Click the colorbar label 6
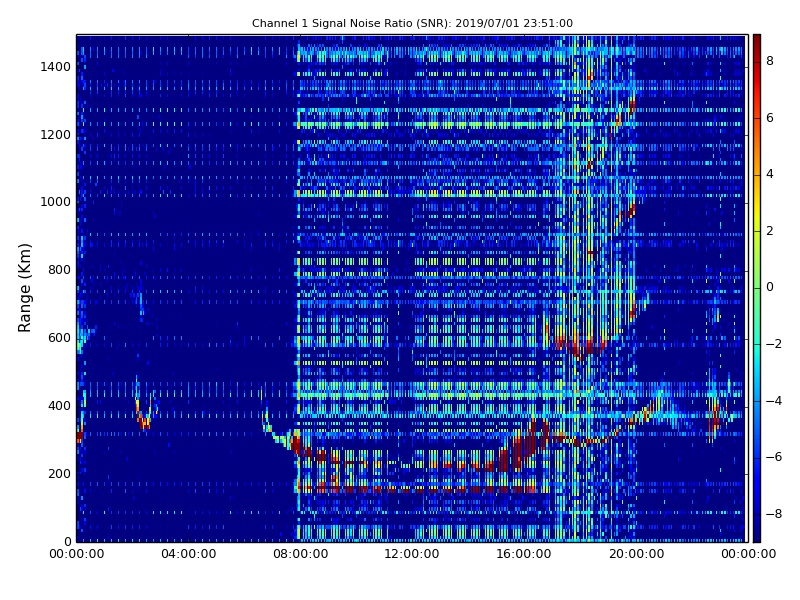The width and height of the screenshot is (800, 600). [770, 118]
